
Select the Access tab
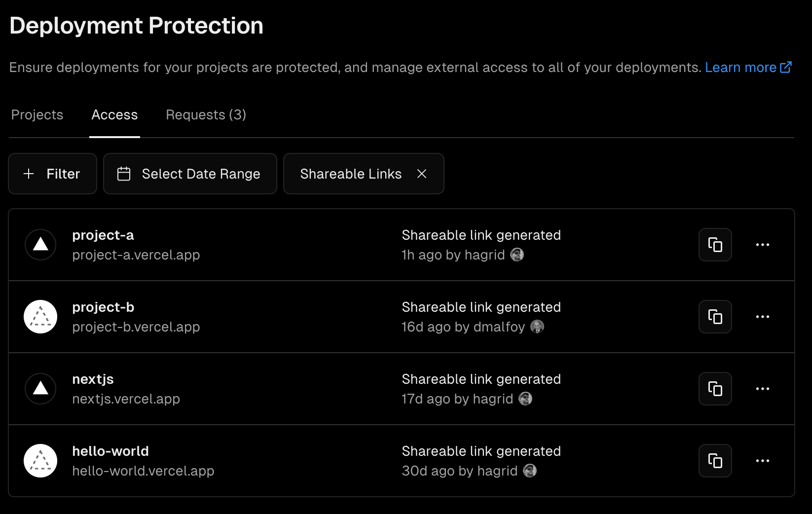114,115
